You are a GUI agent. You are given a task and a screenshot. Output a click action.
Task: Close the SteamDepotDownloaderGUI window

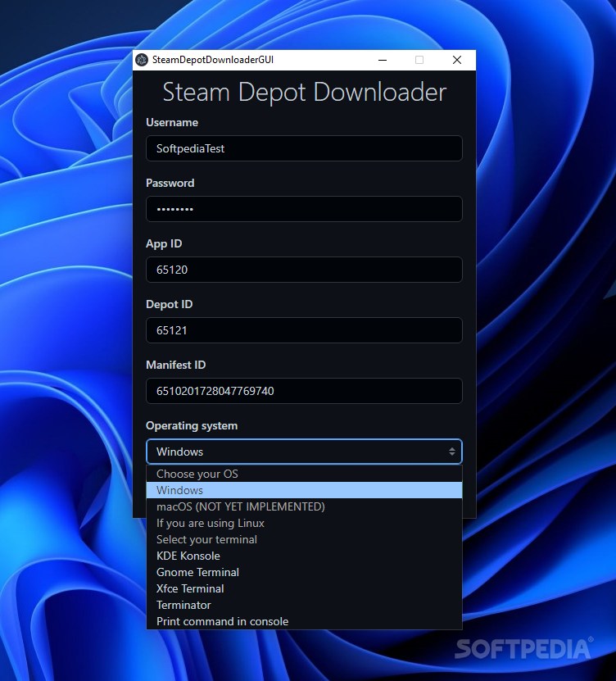pos(457,60)
